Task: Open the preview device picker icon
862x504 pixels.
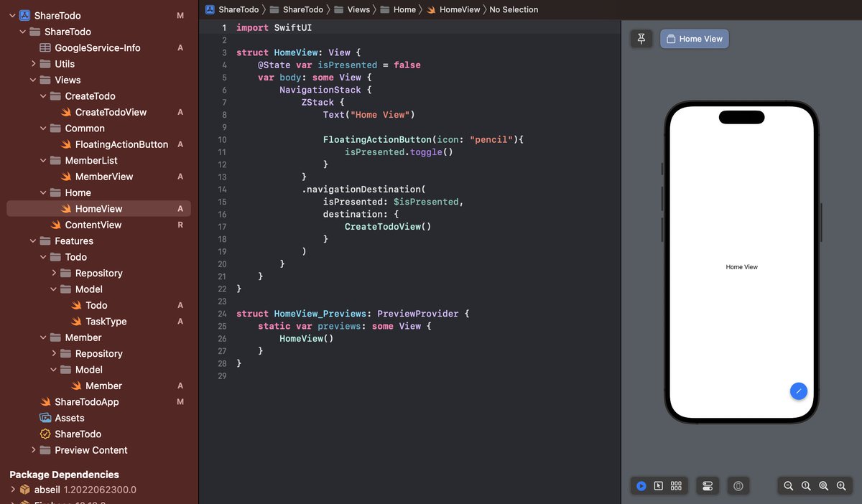Action: [x=738, y=486]
